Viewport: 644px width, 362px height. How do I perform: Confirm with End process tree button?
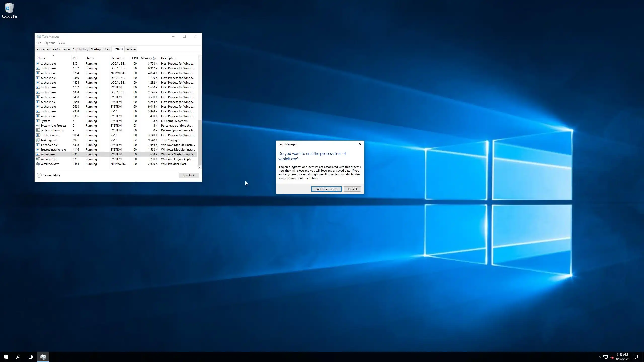[326, 189]
